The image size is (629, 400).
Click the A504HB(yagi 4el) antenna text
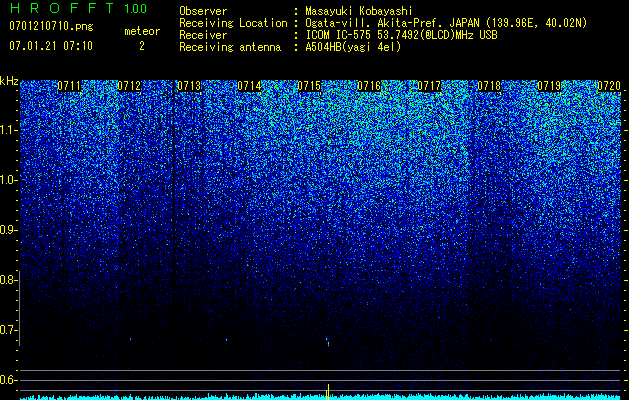353,47
